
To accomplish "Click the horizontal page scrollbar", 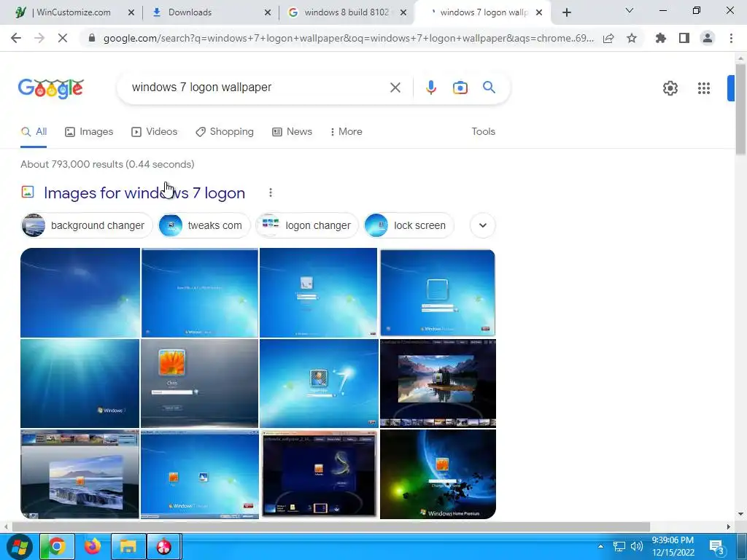I will (x=331, y=526).
